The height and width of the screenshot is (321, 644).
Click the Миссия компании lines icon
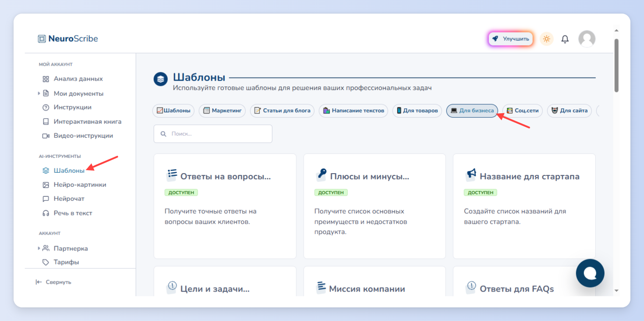coord(322,288)
